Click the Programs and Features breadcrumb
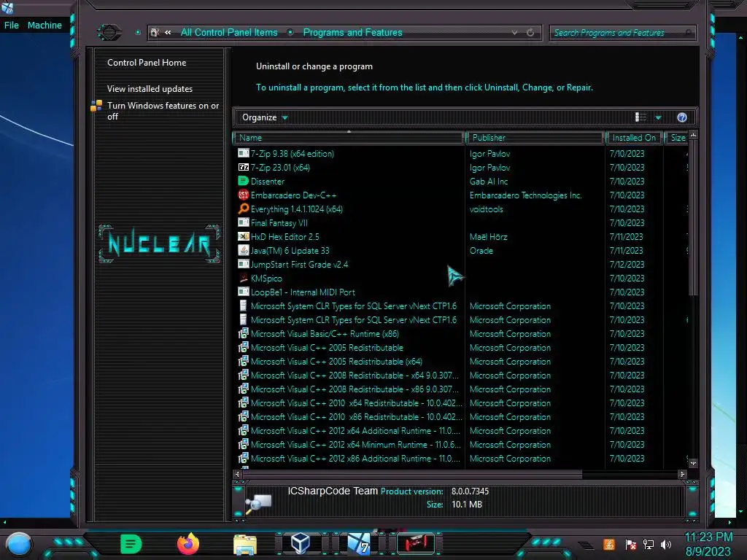 click(x=352, y=32)
